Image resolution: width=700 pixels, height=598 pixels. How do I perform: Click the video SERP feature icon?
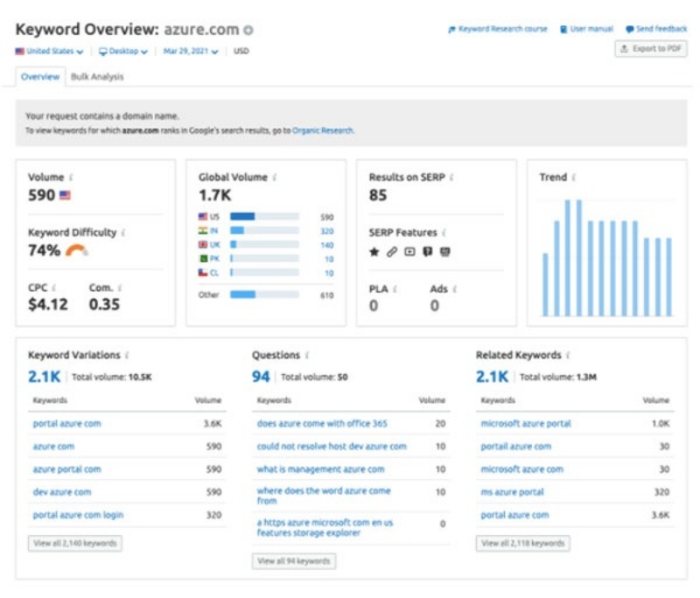coord(409,252)
